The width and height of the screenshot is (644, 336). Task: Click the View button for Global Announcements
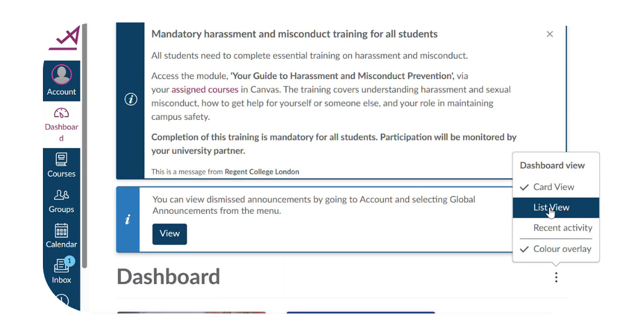pos(170,234)
